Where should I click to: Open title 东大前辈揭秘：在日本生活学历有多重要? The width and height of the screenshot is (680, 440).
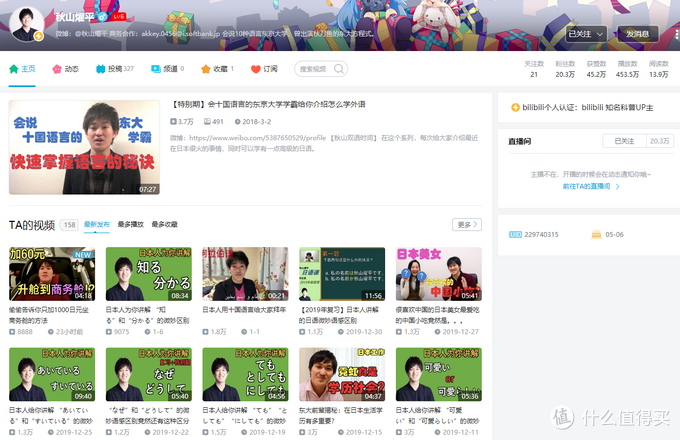(x=341, y=415)
